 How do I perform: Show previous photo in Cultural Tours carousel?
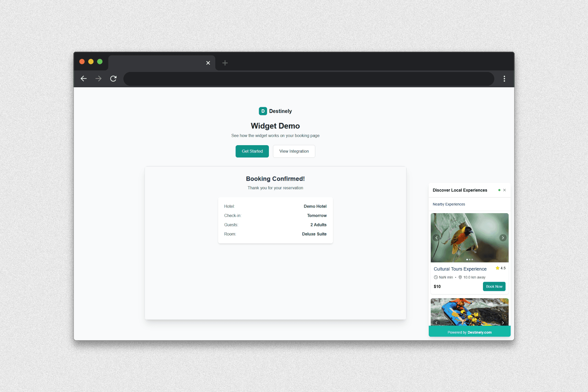[x=436, y=238]
